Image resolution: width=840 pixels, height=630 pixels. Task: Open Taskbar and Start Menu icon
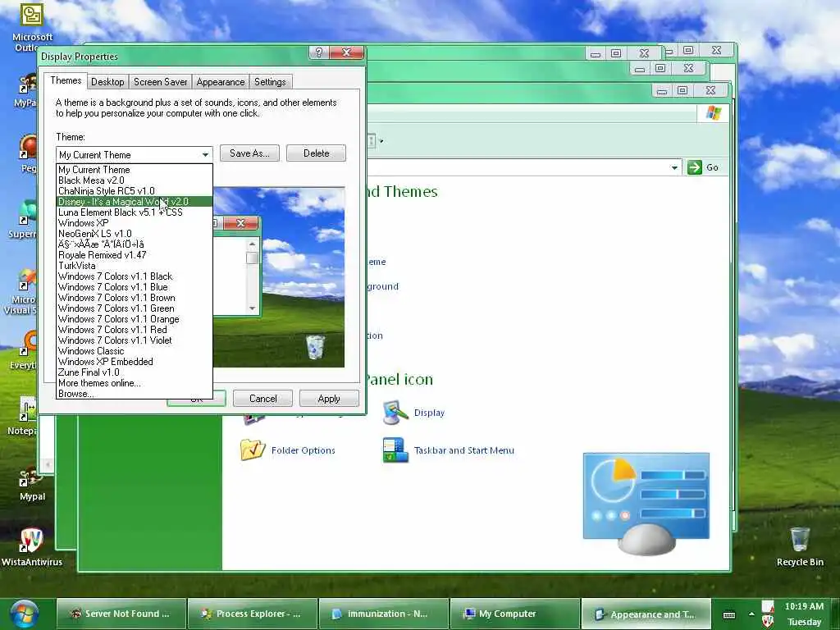(x=449, y=450)
